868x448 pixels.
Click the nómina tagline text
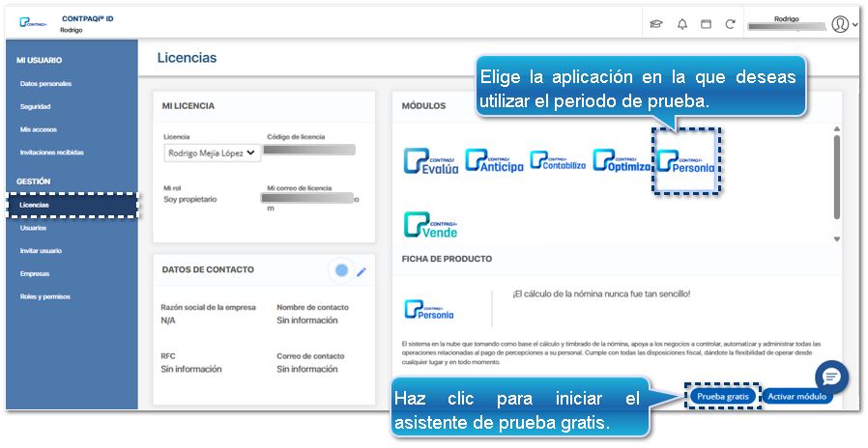point(601,294)
